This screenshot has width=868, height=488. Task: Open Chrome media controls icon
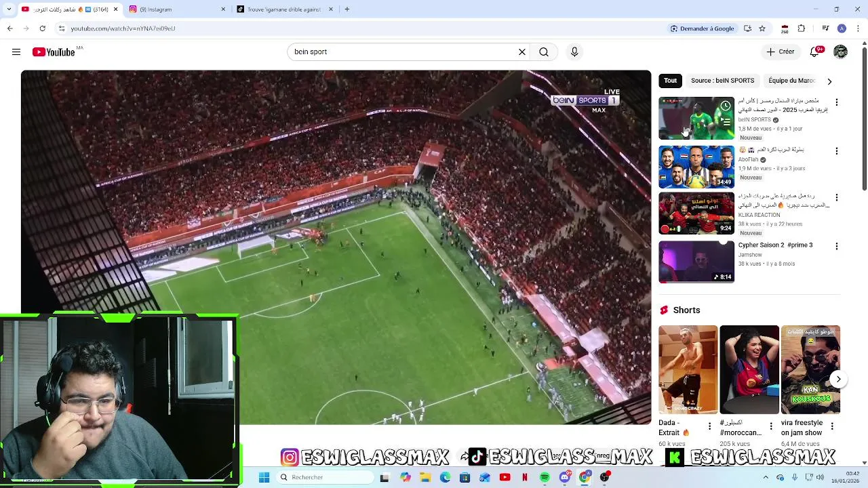click(825, 28)
